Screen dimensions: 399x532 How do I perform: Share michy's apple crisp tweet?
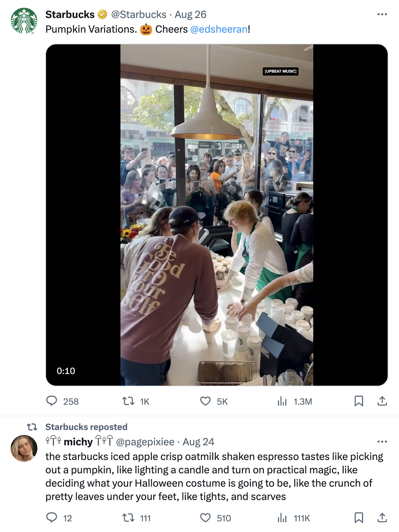[x=382, y=518]
